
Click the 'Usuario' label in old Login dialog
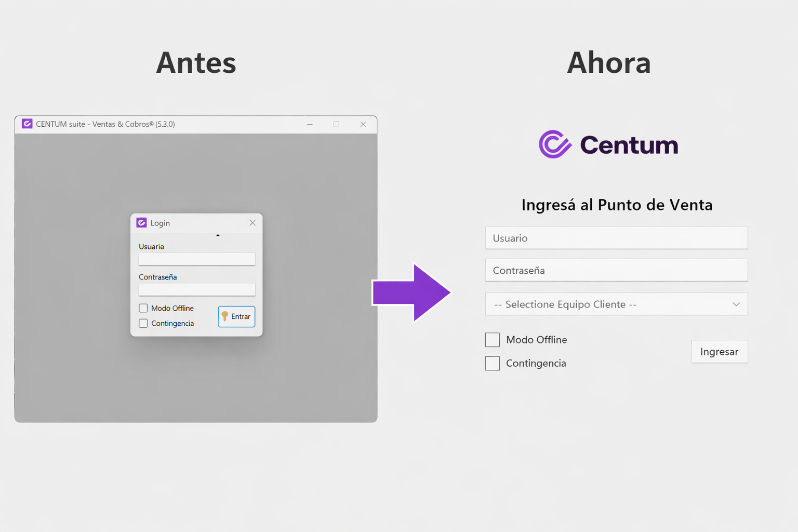coord(151,246)
